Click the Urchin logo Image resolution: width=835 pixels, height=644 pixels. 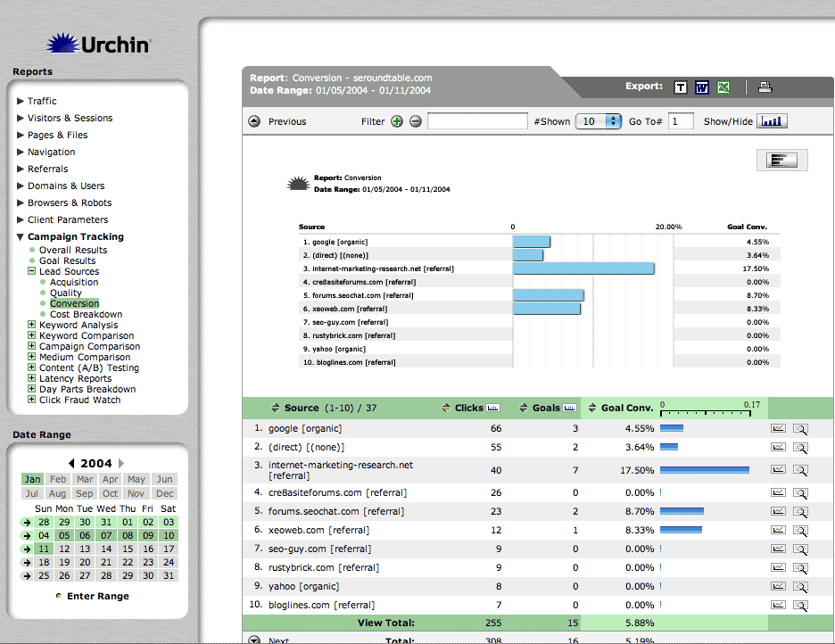(x=99, y=44)
